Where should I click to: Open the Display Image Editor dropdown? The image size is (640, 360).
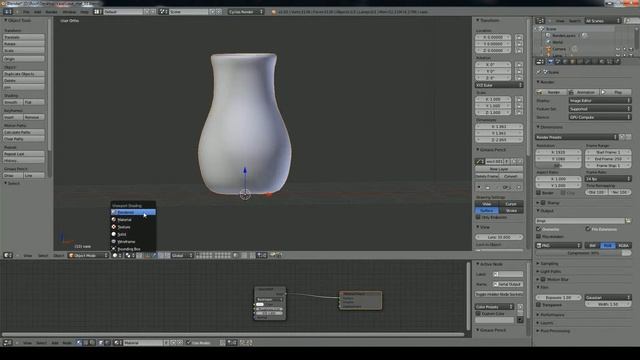coord(600,100)
